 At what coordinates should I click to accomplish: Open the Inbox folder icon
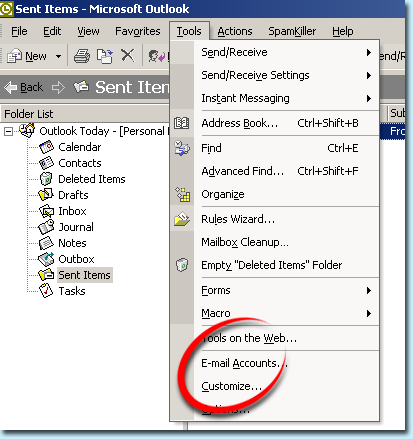click(46, 211)
